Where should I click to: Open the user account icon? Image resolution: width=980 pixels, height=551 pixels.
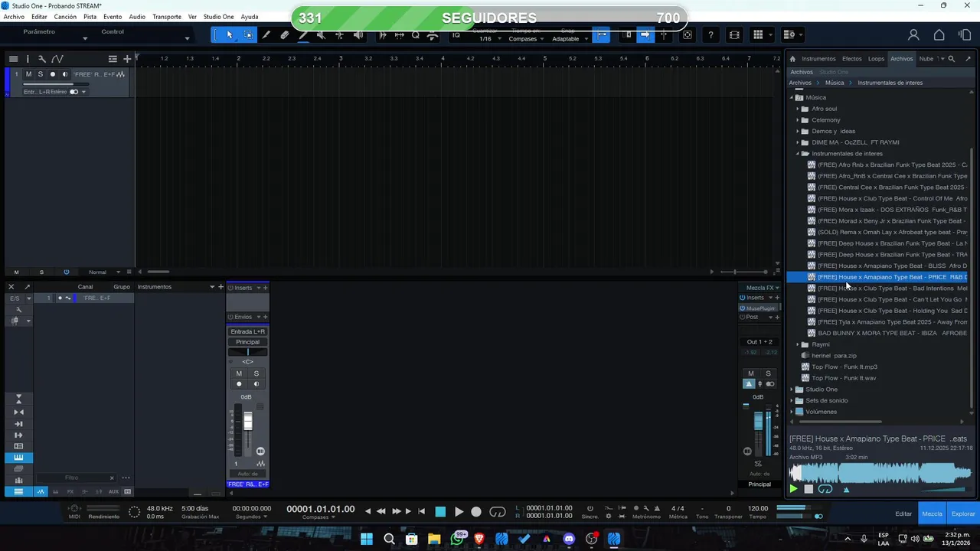pos(913,35)
